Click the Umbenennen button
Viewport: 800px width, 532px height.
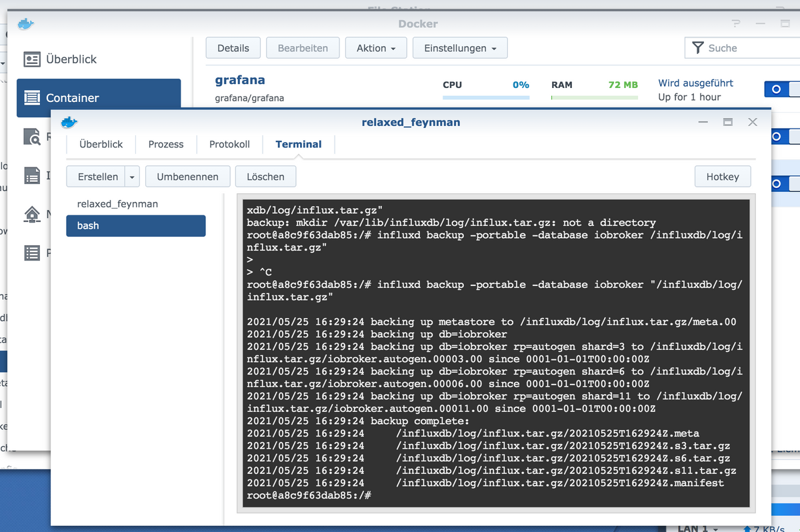187,177
